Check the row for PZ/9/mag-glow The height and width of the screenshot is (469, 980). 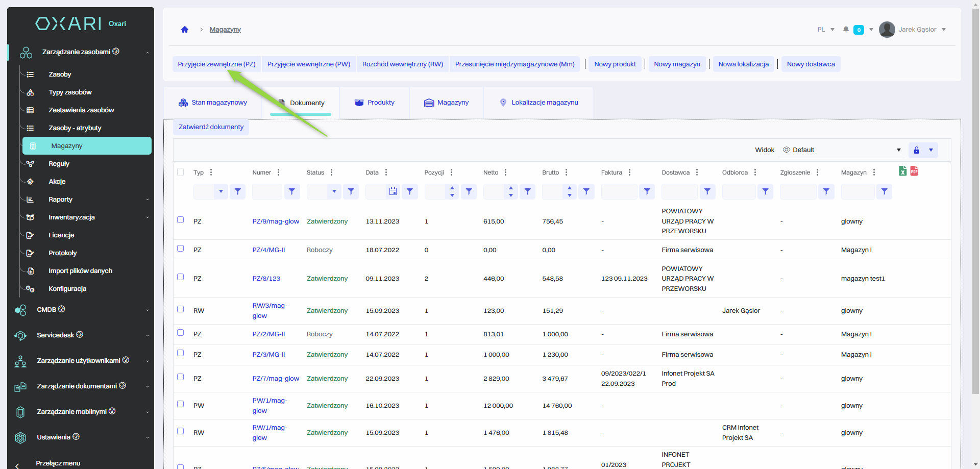[181, 220]
